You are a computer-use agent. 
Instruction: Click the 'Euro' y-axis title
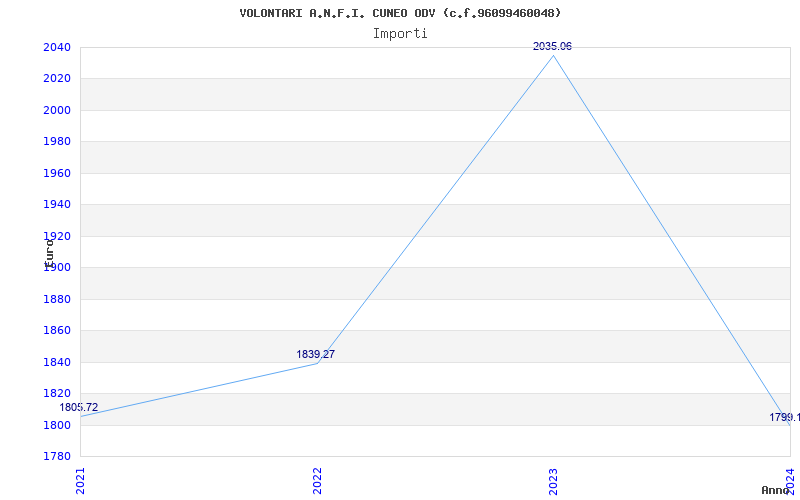[x=49, y=253]
